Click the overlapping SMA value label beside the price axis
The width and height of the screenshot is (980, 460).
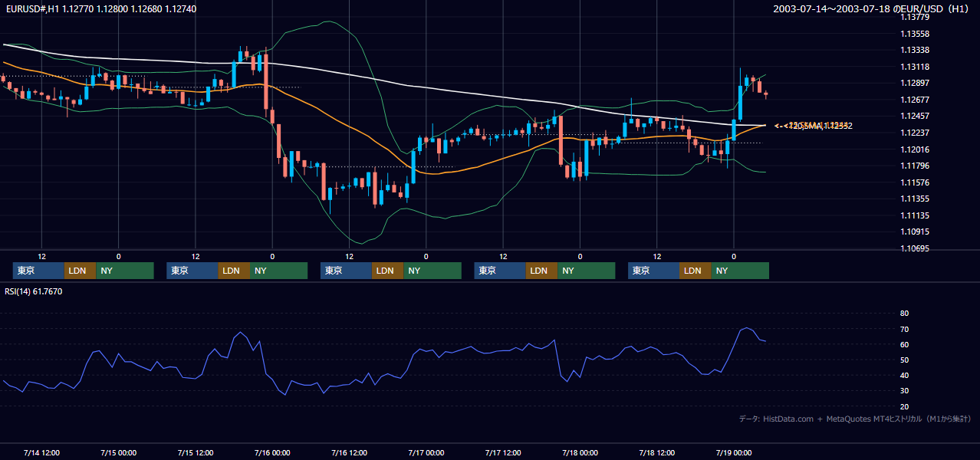point(814,126)
